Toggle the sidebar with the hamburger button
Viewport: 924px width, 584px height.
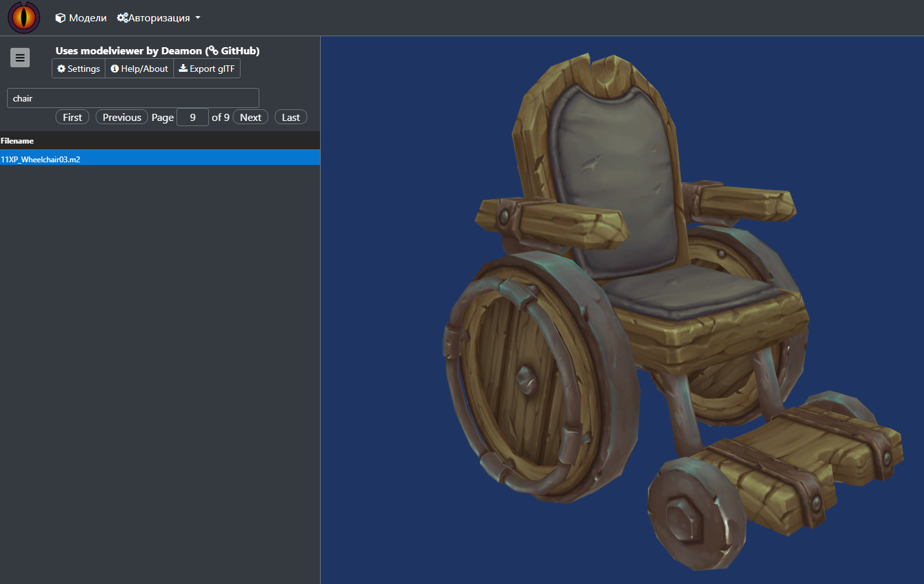(20, 58)
